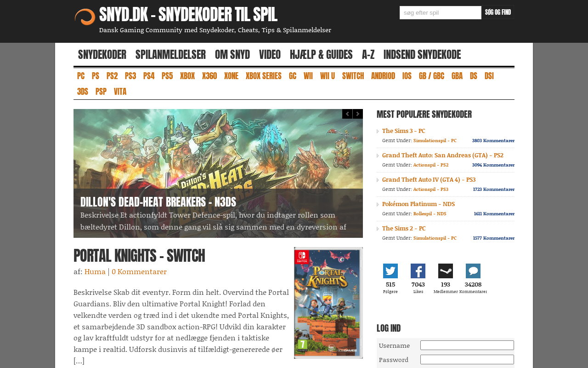
Task: Open the comments speech bubble icon
Action: tap(473, 271)
